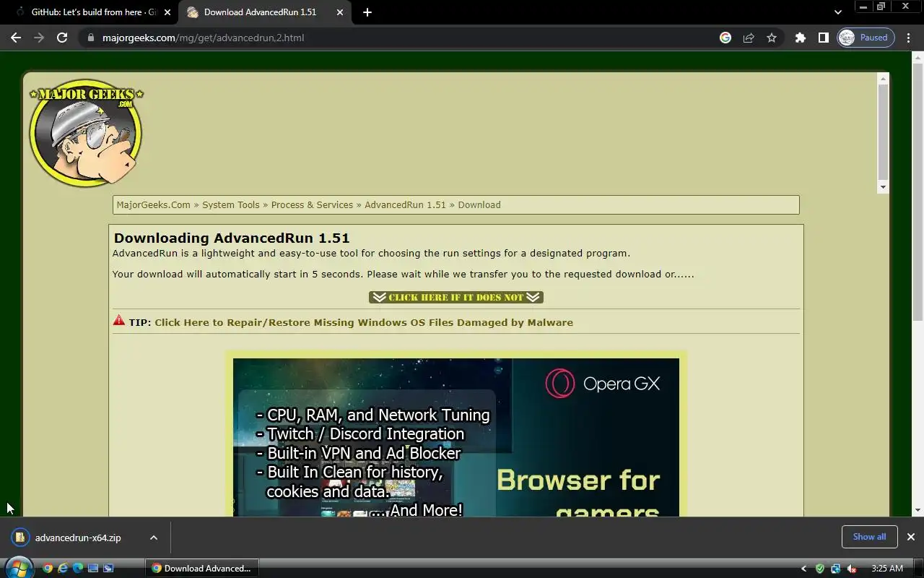The image size is (924, 578).
Task: Click the inner ad frame scrollbar thumb
Action: (x=883, y=132)
